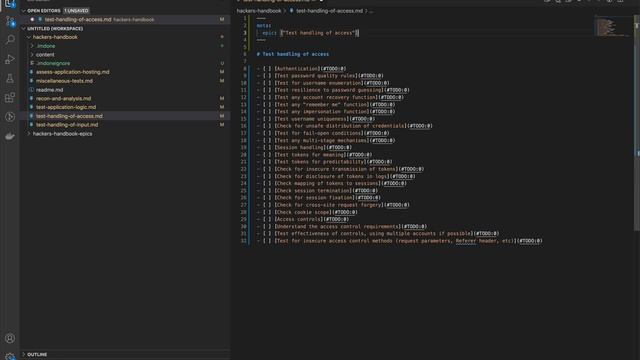Click the '1 UNSAVED' badge
The height and width of the screenshot is (360, 640).
pos(76,11)
